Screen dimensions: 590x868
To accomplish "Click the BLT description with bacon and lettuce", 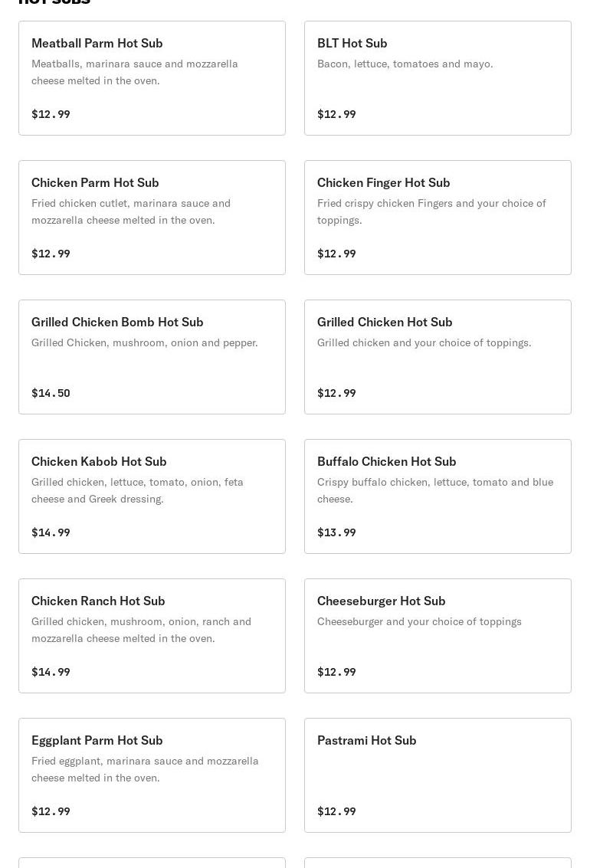I will pos(405,64).
